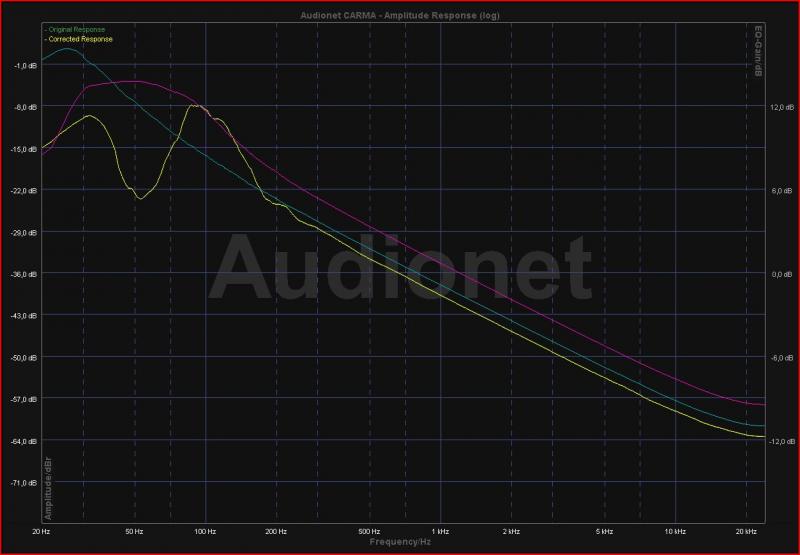Screen dimensions: 800x555
Task: Select the -64,0 dB amplitude axis label
Action: (x=24, y=441)
